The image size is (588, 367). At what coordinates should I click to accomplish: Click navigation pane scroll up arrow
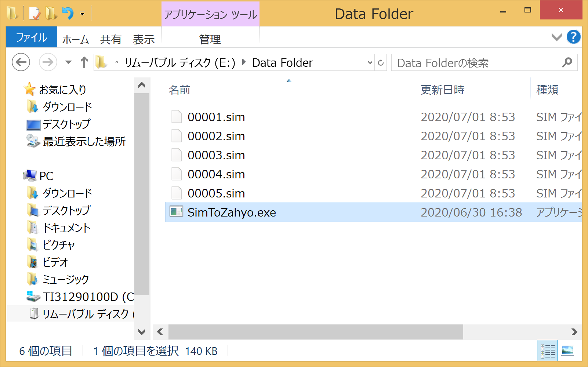pos(142,85)
